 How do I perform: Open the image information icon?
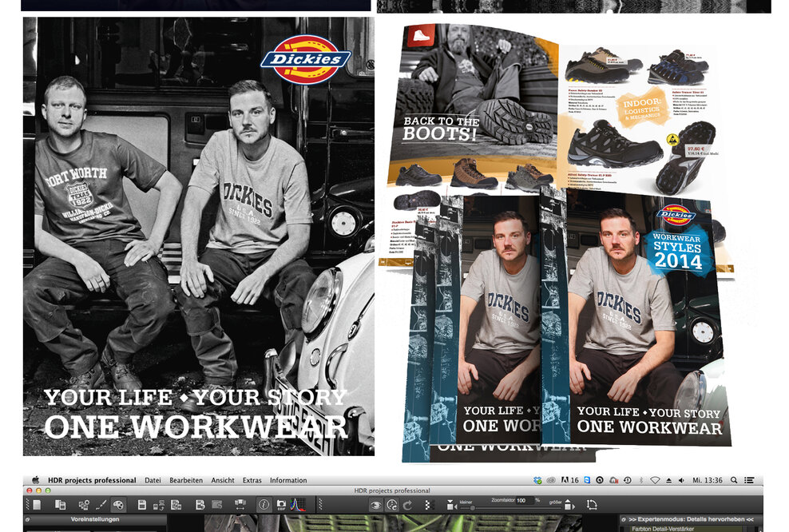click(x=264, y=505)
